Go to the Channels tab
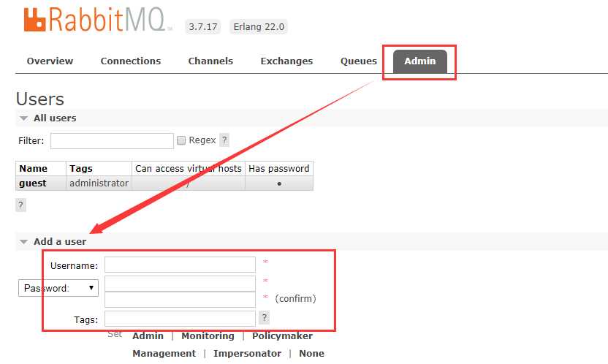This screenshot has width=608, height=364. click(210, 61)
